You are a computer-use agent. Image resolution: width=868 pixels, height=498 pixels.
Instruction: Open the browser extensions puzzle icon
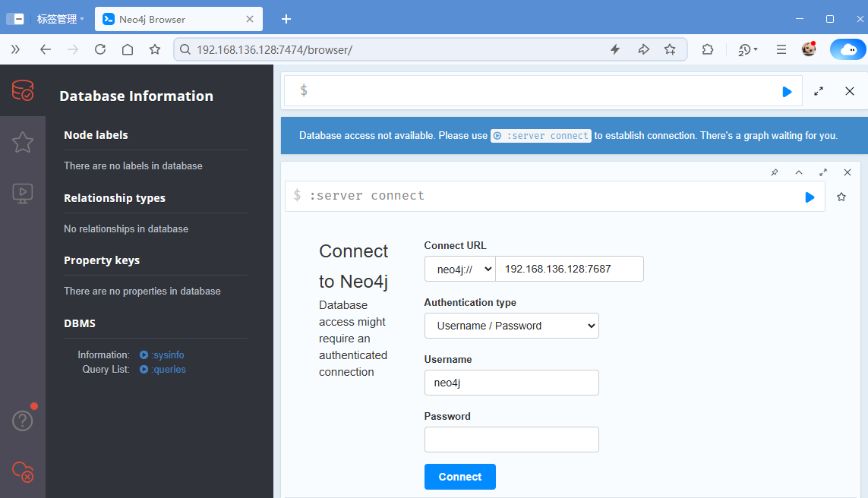(x=708, y=50)
